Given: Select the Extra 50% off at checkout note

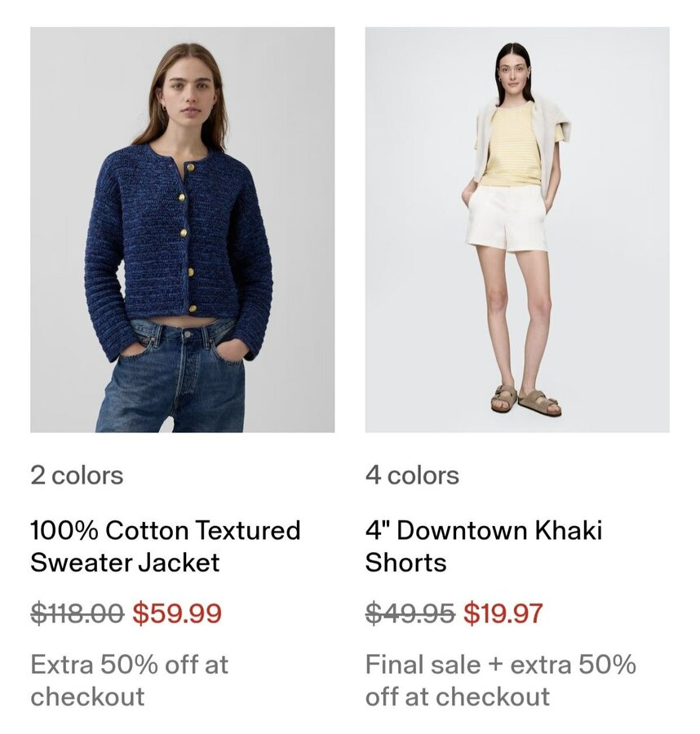Looking at the screenshot, I should [129, 680].
